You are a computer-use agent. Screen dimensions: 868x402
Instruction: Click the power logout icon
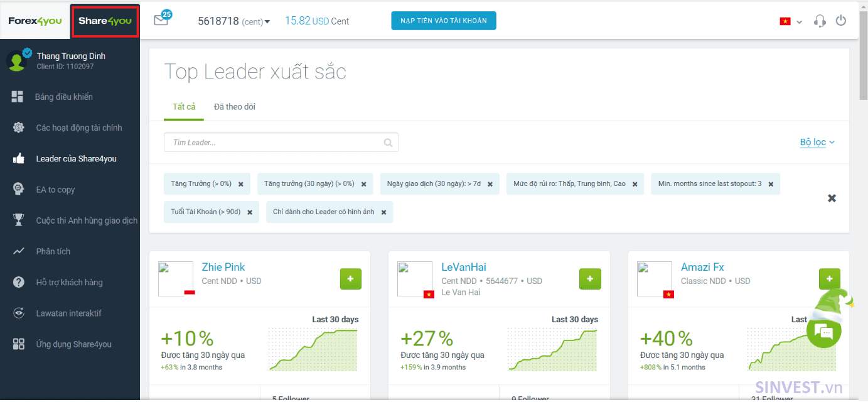click(841, 21)
